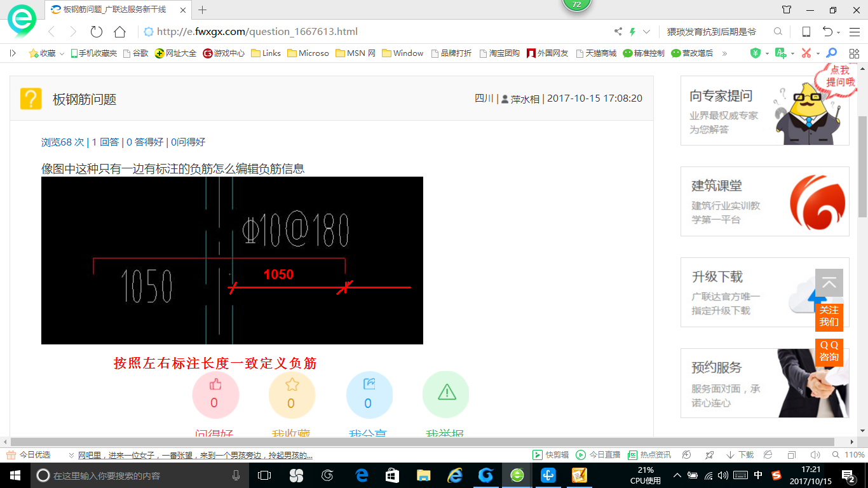
Task: Go forward to the next page
Action: click(x=73, y=32)
